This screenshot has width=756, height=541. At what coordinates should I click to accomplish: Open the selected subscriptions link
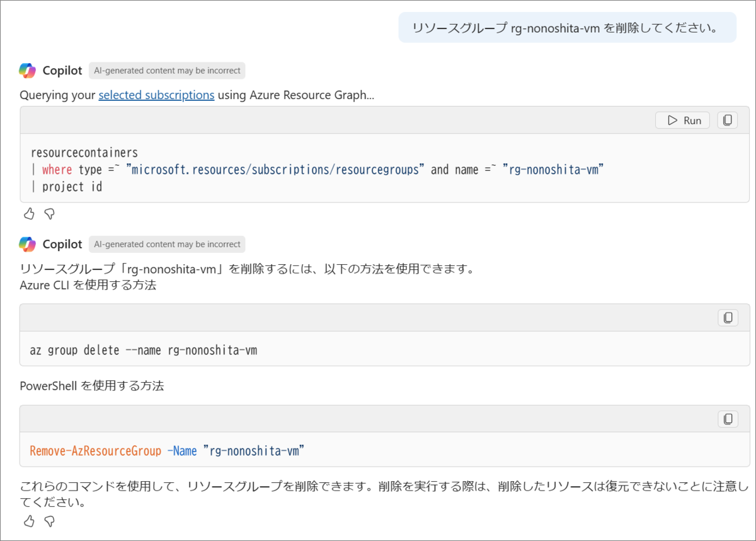156,95
